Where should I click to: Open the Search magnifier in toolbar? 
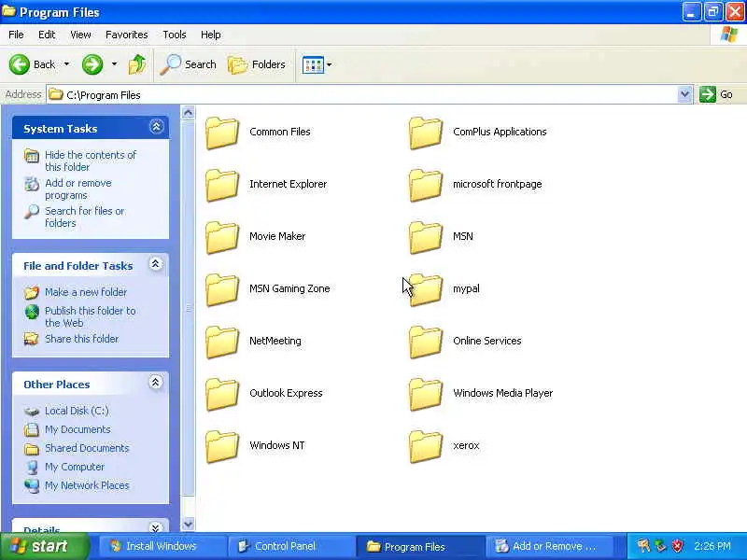tap(188, 64)
